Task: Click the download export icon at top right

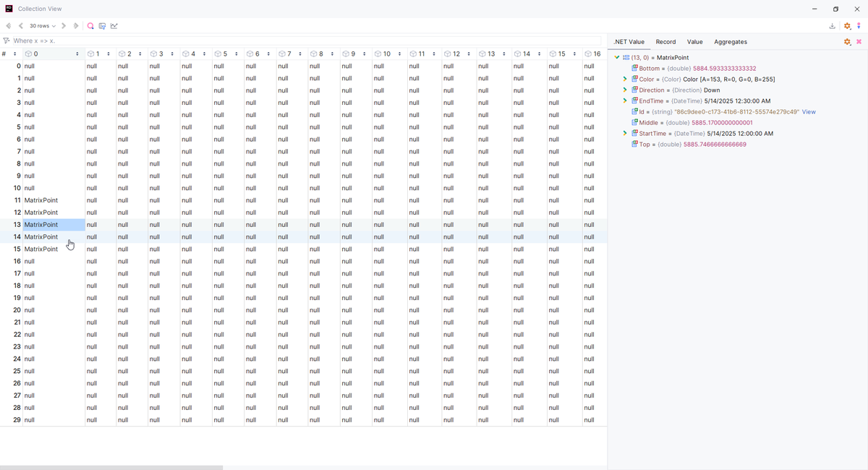Action: click(832, 26)
